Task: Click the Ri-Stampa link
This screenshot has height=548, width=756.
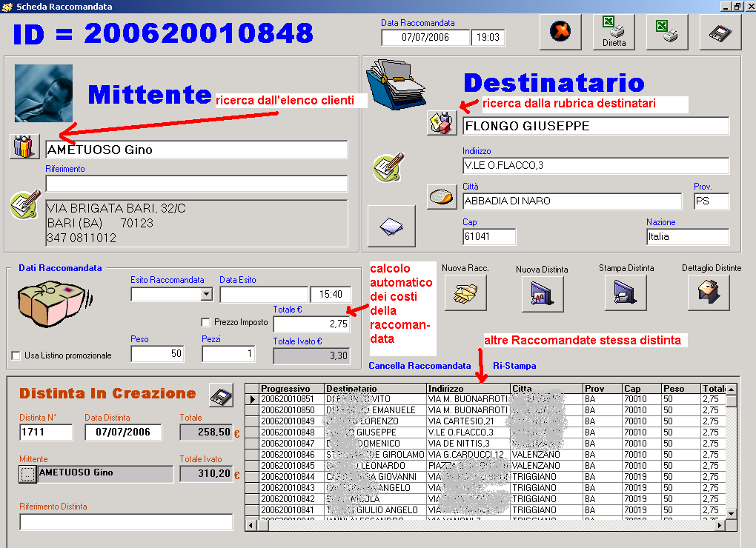Action: 514,366
